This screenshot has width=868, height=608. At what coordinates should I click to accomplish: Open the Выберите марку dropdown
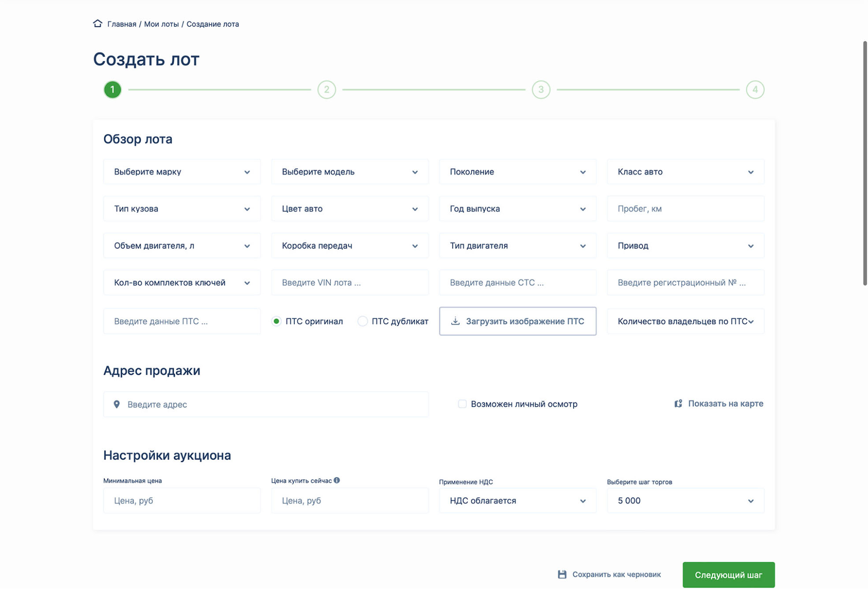click(x=182, y=172)
